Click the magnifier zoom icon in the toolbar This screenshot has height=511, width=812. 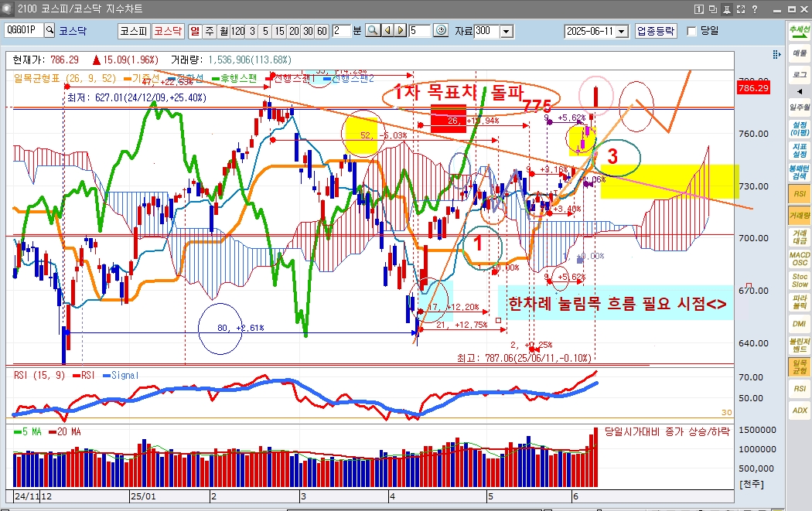pyautogui.click(x=372, y=31)
